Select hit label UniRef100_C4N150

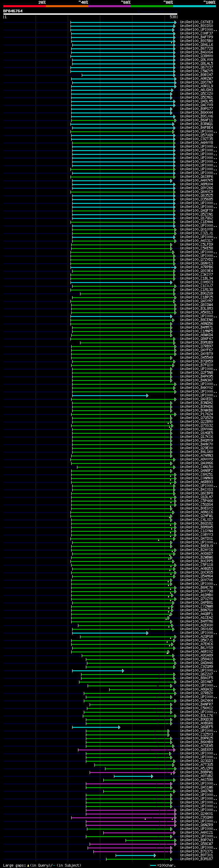[x=196, y=467]
